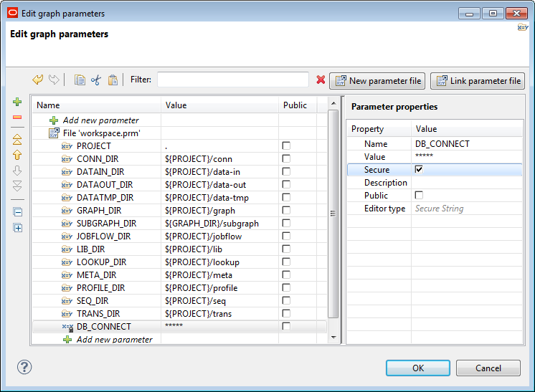
Task: Click the LOOKUP_DIR parameter icon
Action: click(x=67, y=262)
